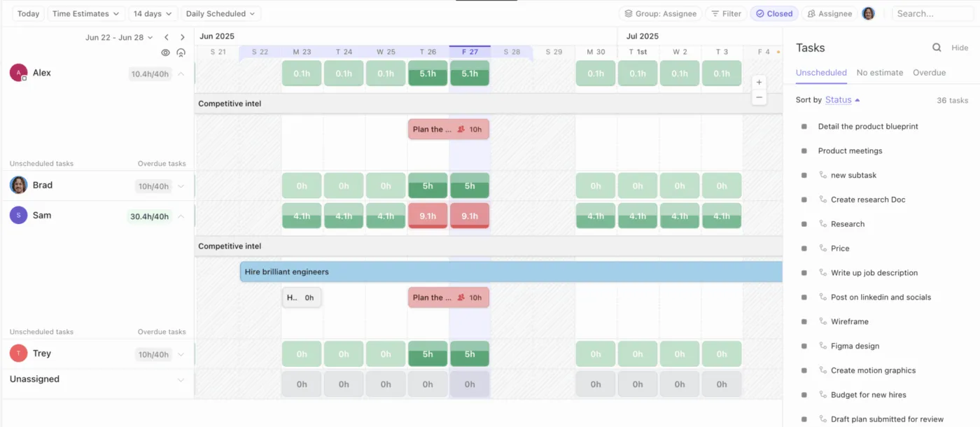Toggle the Closed tasks filter

coord(774,13)
